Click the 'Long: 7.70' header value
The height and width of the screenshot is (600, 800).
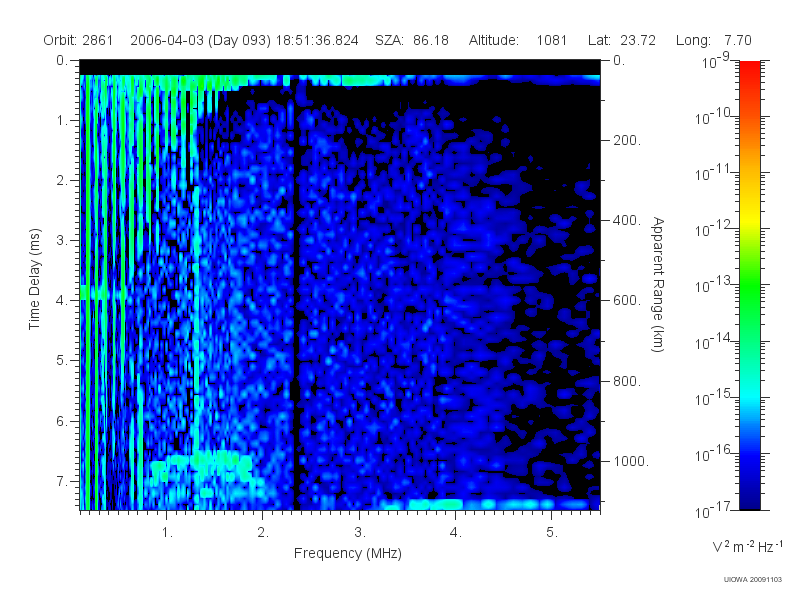[x=714, y=41]
